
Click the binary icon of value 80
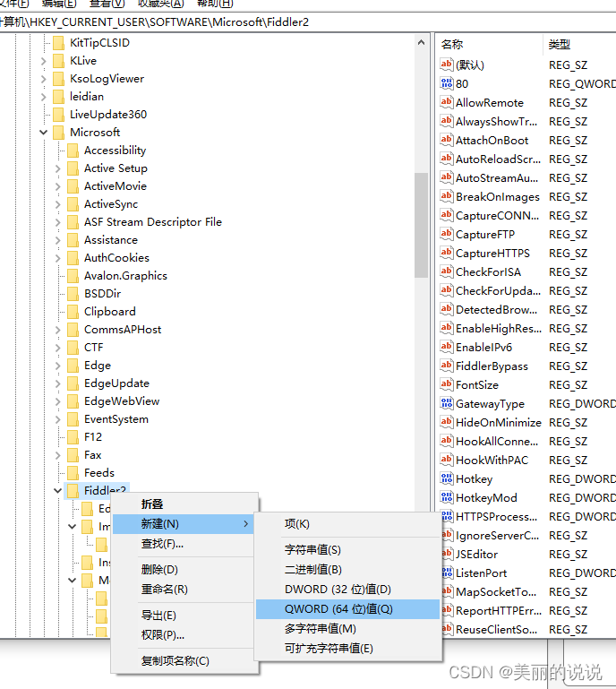[447, 83]
